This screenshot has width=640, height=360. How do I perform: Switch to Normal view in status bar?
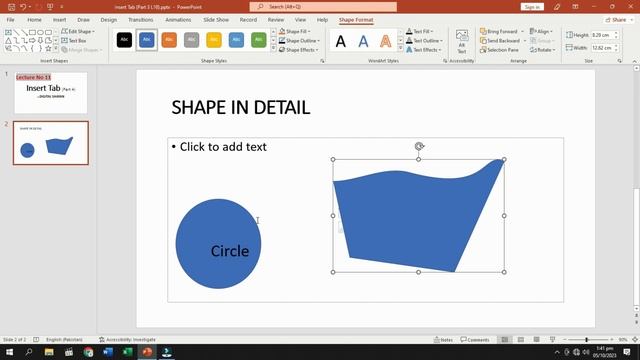point(505,340)
